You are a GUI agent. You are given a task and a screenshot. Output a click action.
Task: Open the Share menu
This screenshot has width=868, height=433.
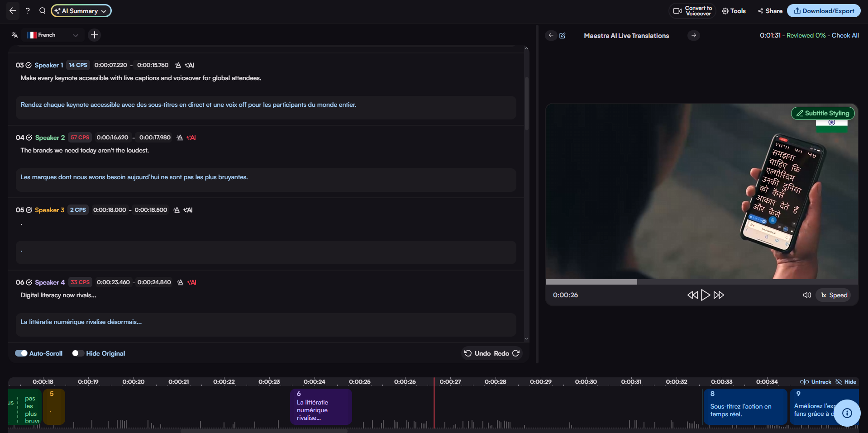point(770,11)
